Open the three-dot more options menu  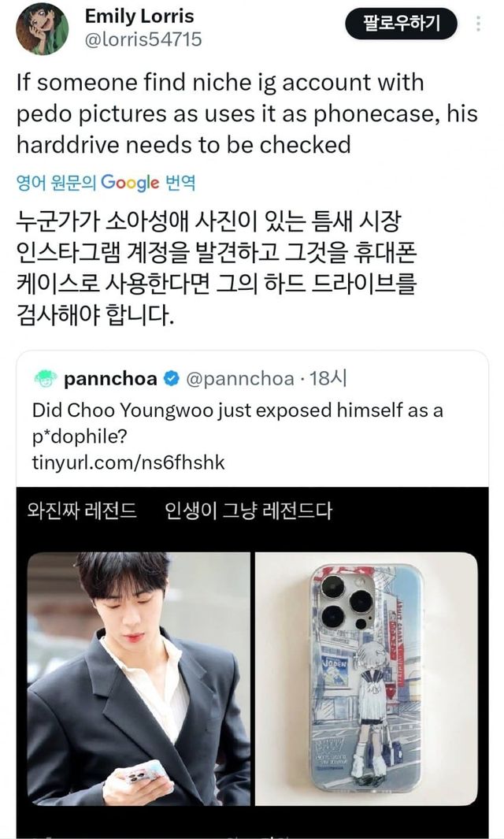[478, 24]
